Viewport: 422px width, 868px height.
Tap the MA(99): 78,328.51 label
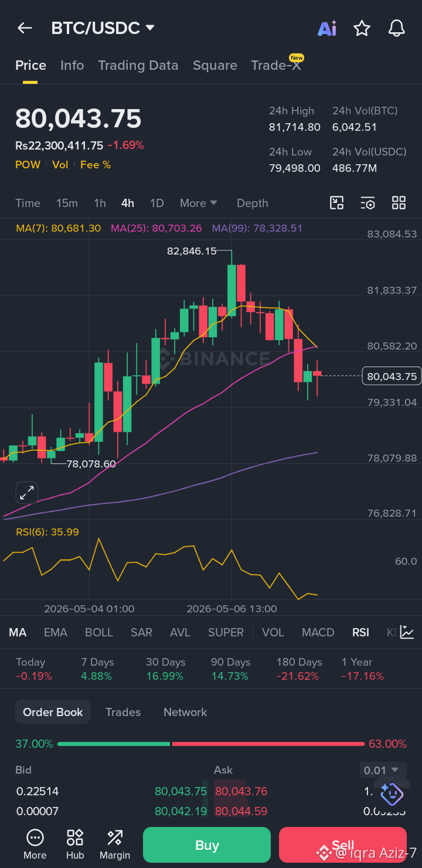(x=257, y=228)
